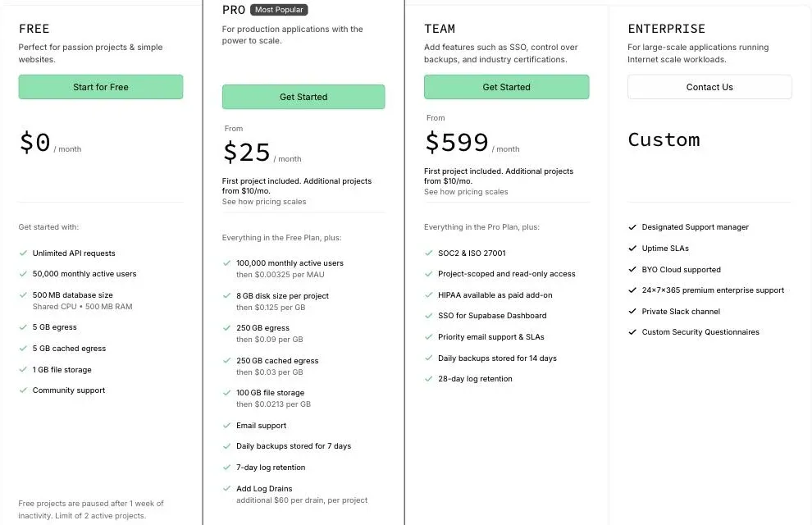Click checkmark icon beside Add Log Drains
Screen dimensions: 812x525
226,488
